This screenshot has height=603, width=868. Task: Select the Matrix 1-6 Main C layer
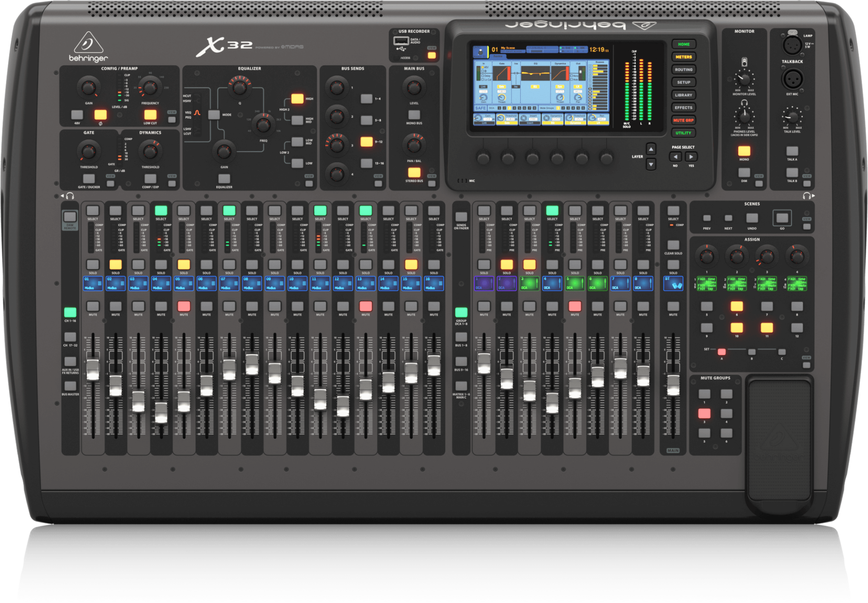pos(461,386)
